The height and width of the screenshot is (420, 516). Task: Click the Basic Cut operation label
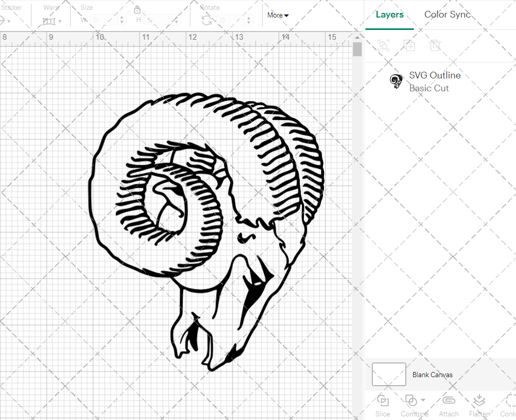(429, 88)
